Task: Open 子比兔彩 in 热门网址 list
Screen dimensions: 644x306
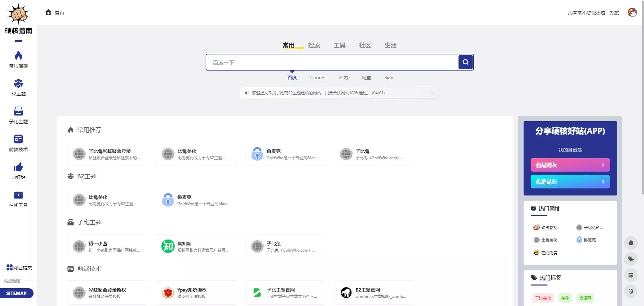Action: pyautogui.click(x=589, y=227)
